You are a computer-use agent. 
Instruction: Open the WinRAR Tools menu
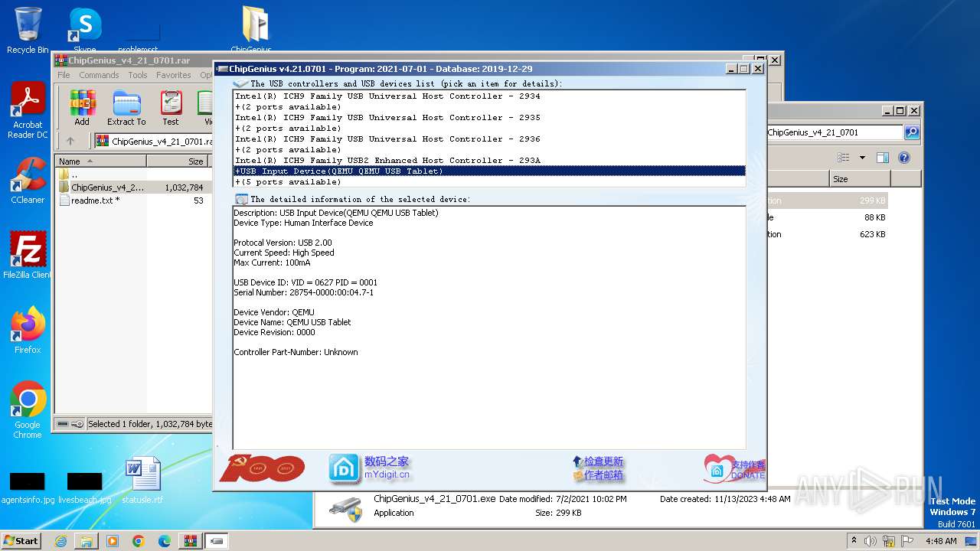click(138, 75)
